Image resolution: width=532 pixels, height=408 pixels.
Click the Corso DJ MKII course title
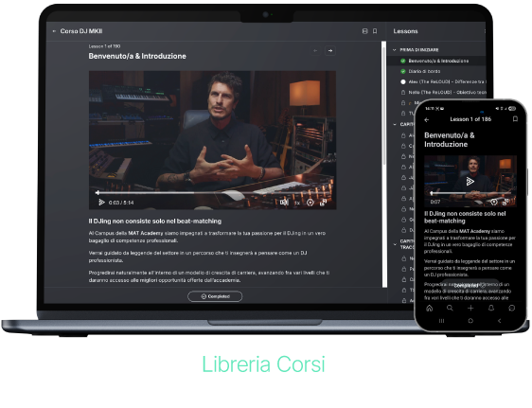click(x=81, y=31)
